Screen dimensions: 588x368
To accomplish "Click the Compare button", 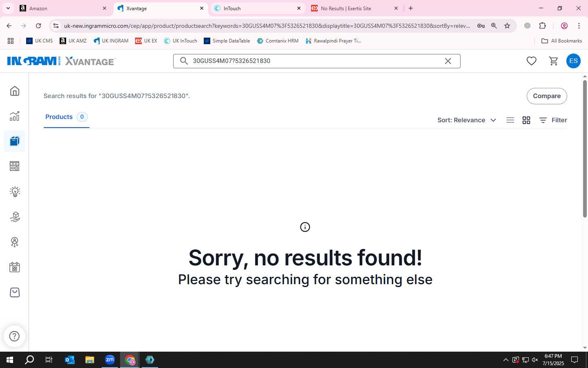I will tap(547, 96).
